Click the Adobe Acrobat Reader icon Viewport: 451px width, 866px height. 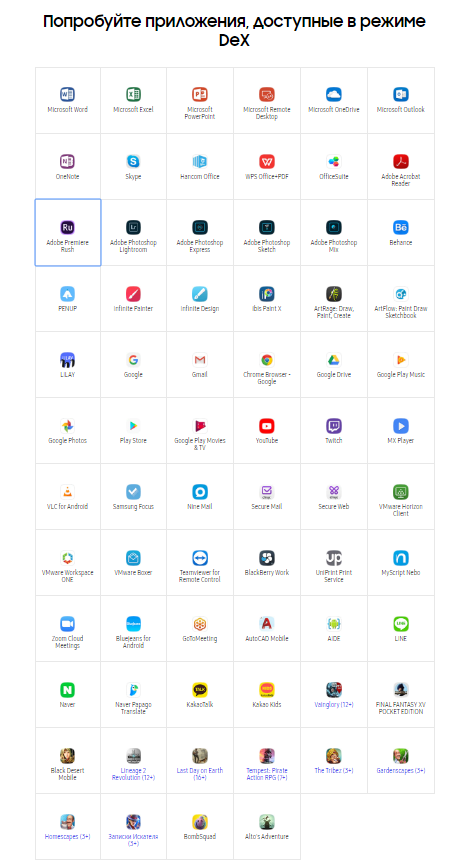(x=401, y=162)
